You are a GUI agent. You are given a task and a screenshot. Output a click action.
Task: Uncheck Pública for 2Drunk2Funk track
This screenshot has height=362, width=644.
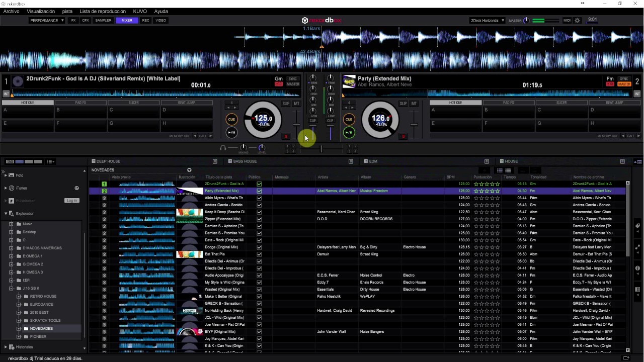tap(259, 184)
